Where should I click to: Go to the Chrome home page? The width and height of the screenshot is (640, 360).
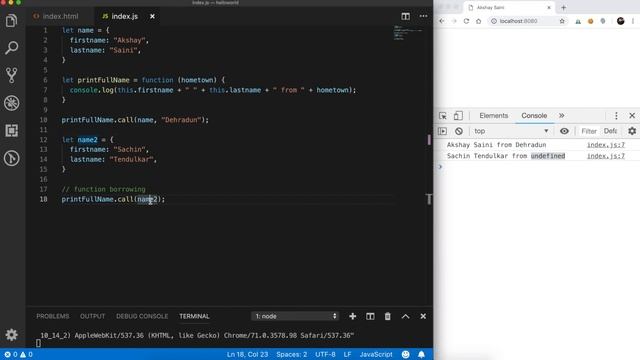[x=478, y=21]
